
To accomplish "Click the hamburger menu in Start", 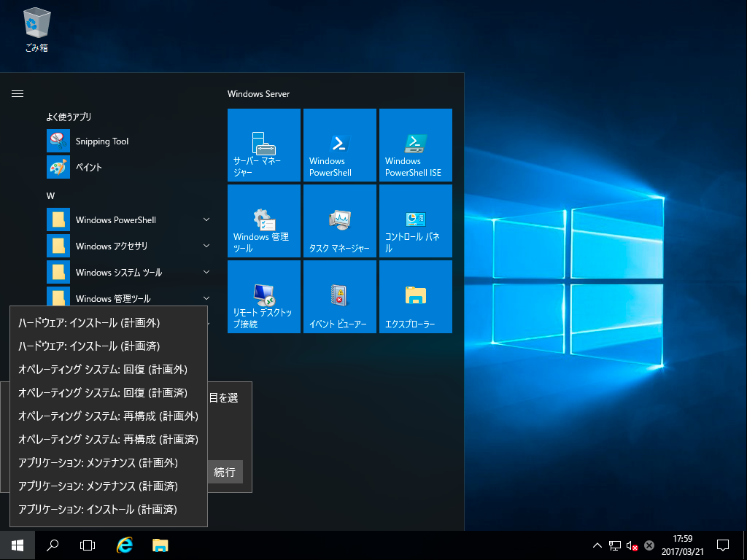I will click(x=18, y=94).
